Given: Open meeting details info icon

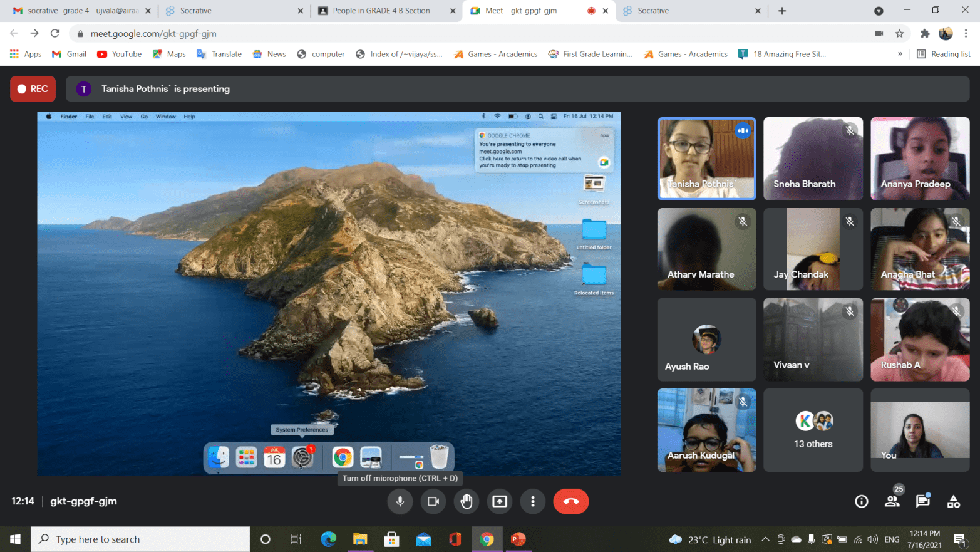Looking at the screenshot, I should click(x=862, y=501).
